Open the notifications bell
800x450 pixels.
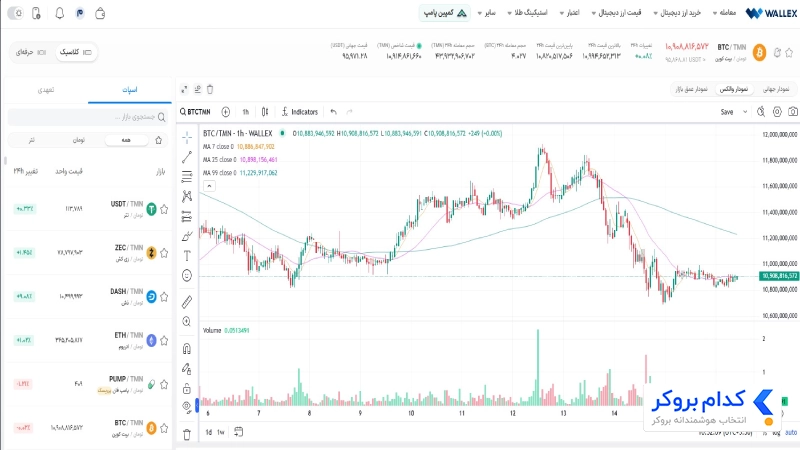tap(60, 13)
